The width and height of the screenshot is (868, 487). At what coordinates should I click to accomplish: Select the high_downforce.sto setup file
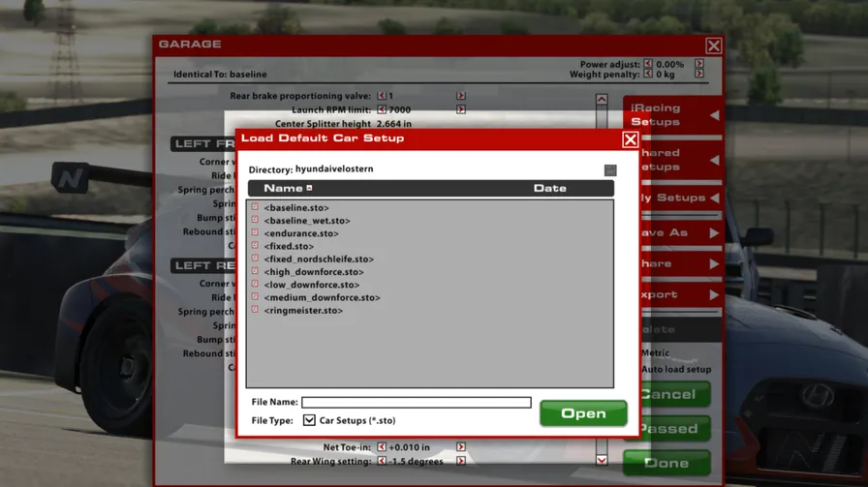click(x=314, y=272)
